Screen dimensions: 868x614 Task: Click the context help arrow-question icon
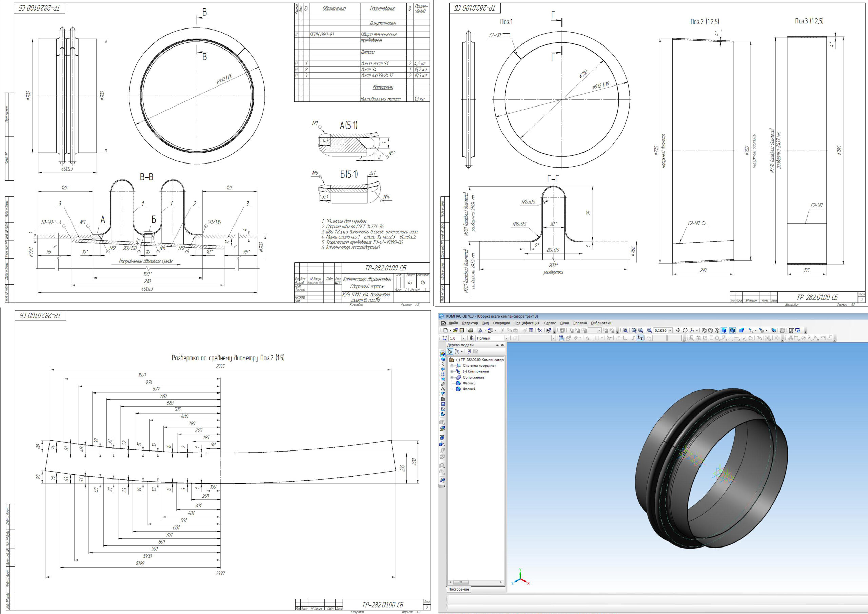[549, 331]
